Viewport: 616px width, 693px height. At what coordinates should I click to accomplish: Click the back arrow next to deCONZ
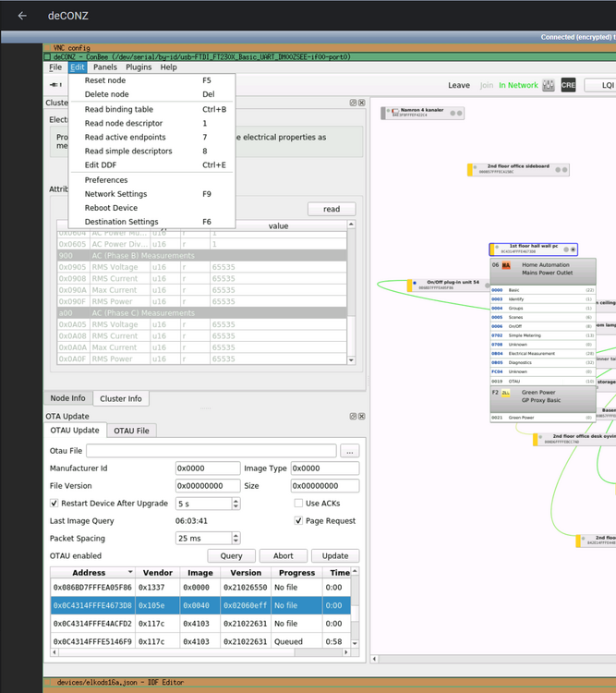click(x=22, y=16)
